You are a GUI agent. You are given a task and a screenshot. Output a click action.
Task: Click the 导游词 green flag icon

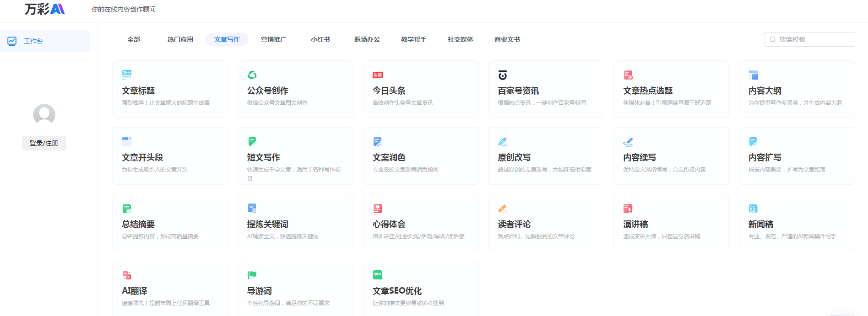click(252, 275)
